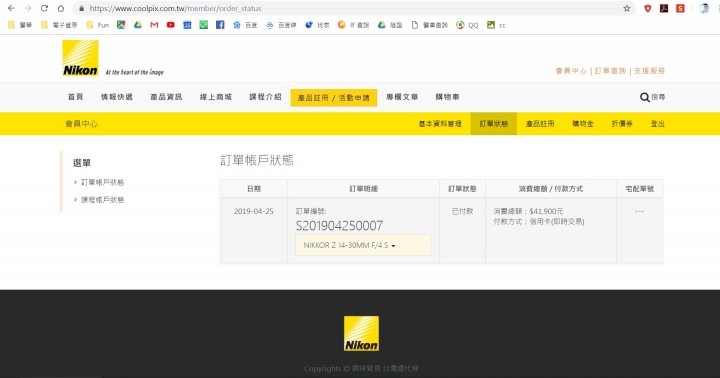Screen dimensions: 720x378
Task: Open the cc image bookmark
Action: (x=496, y=25)
